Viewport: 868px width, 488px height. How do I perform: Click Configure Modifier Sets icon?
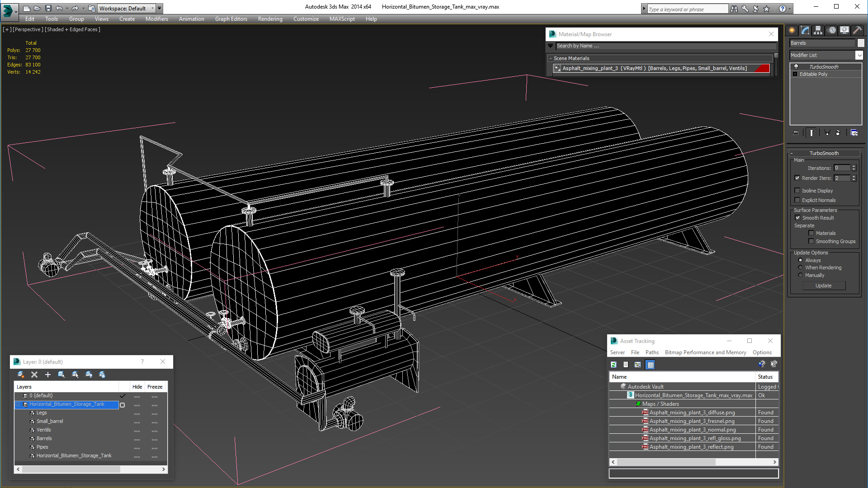(x=854, y=133)
